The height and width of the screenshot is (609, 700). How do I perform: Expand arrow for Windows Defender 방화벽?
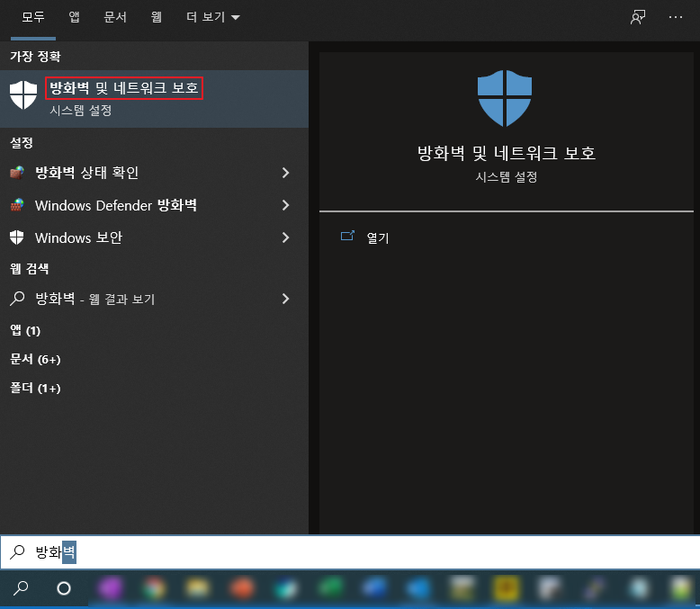coord(286,205)
